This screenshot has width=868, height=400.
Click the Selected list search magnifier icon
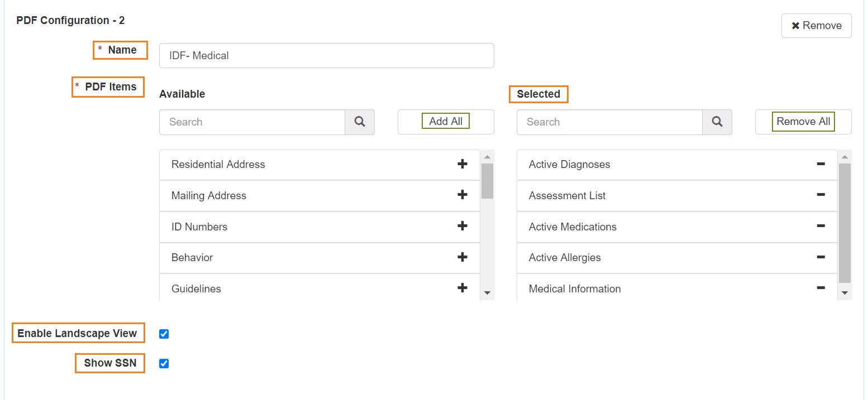pos(717,122)
